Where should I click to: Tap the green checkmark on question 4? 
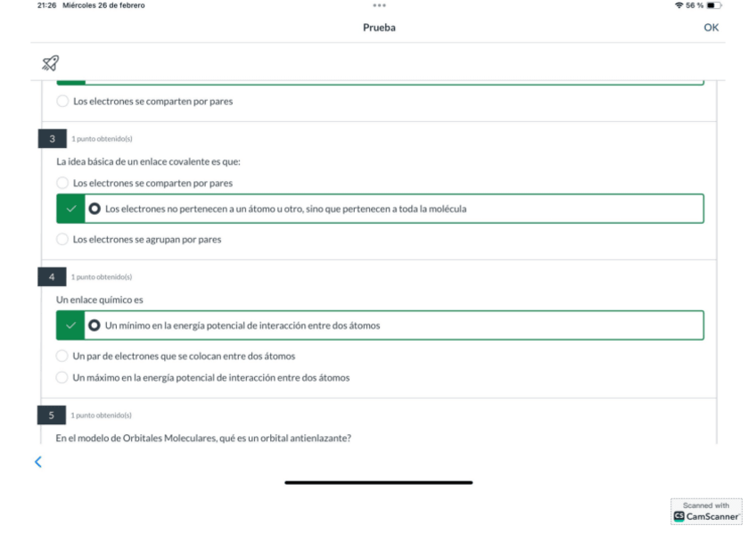[x=70, y=325]
